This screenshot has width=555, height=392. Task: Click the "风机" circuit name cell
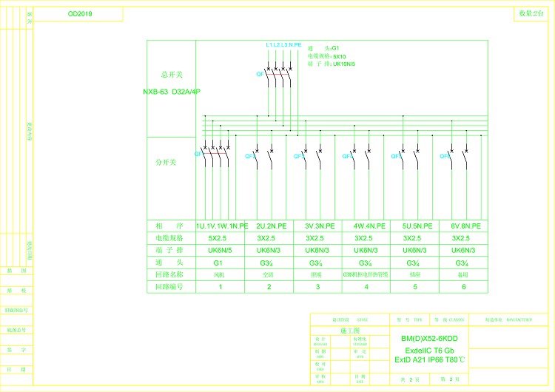click(x=220, y=275)
